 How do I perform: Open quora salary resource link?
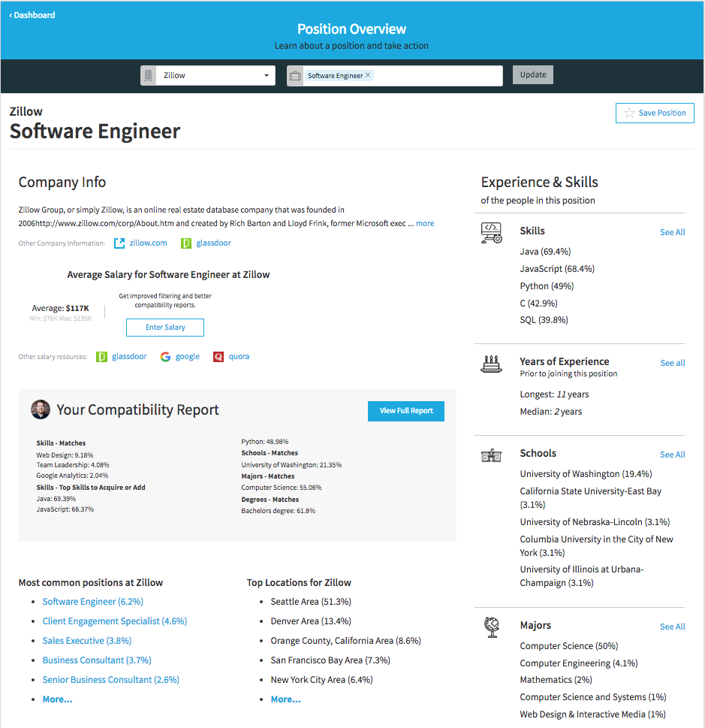tap(239, 356)
